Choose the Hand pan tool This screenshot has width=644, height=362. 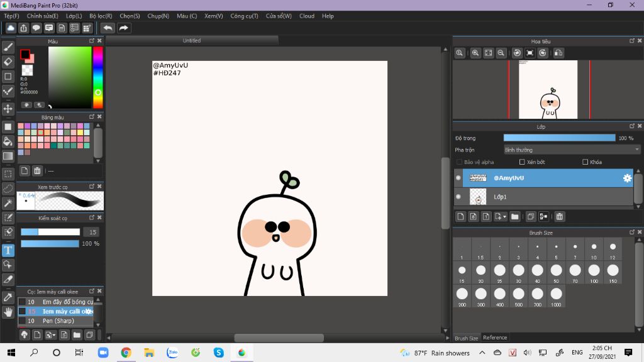coord(8,312)
